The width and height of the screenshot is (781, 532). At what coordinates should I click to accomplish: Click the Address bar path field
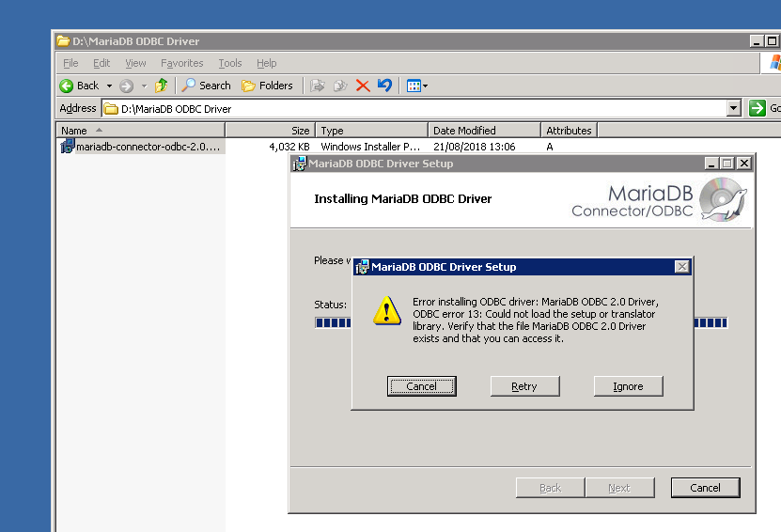(414, 108)
